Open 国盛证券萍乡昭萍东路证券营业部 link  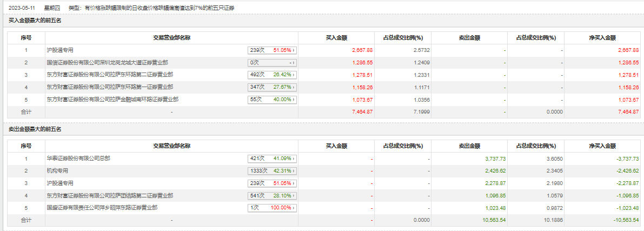coord(102,208)
